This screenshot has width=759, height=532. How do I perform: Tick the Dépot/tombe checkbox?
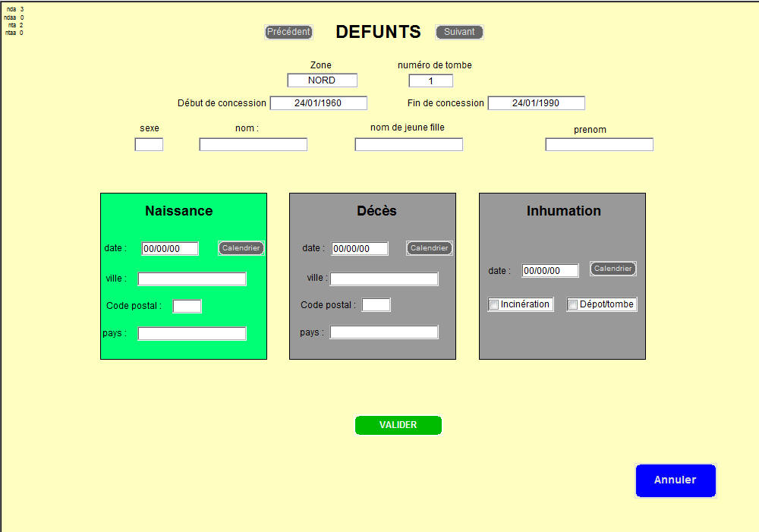click(x=573, y=305)
